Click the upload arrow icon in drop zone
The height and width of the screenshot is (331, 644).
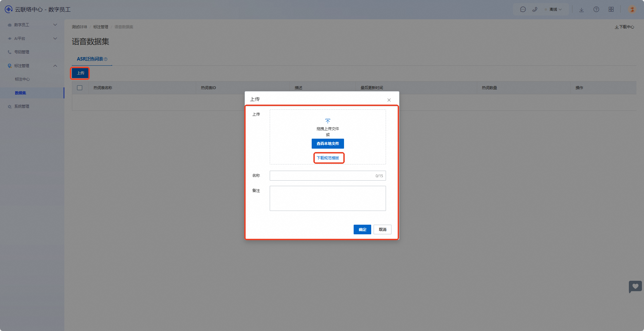[x=328, y=121]
